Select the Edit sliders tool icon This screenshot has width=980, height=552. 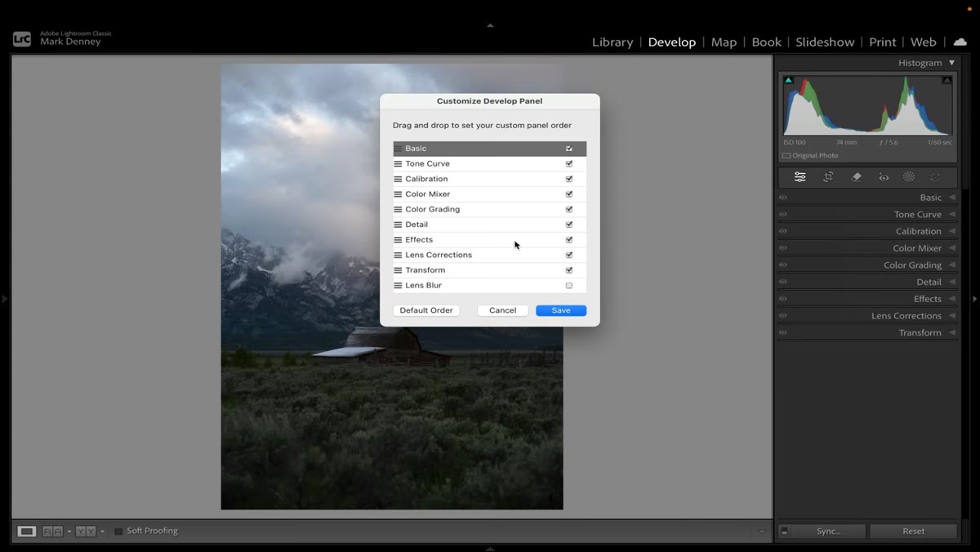click(x=800, y=177)
